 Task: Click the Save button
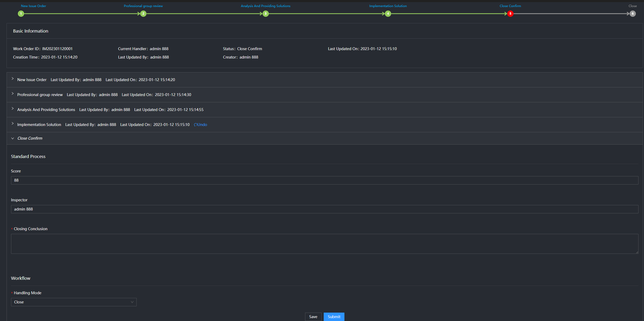(x=313, y=317)
